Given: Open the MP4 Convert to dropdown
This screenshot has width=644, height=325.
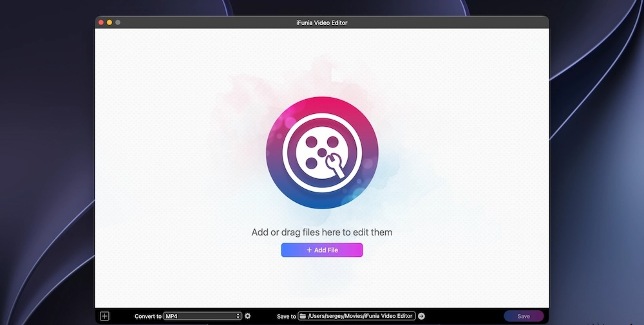Looking at the screenshot, I should (x=202, y=316).
